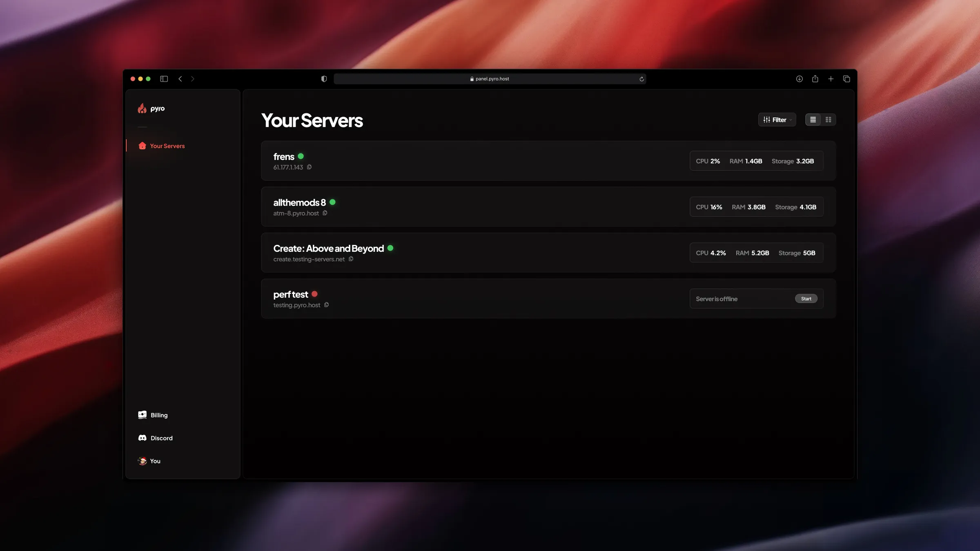Screen dimensions: 980x551
Task: Show the Safari tab overview
Action: click(x=846, y=78)
